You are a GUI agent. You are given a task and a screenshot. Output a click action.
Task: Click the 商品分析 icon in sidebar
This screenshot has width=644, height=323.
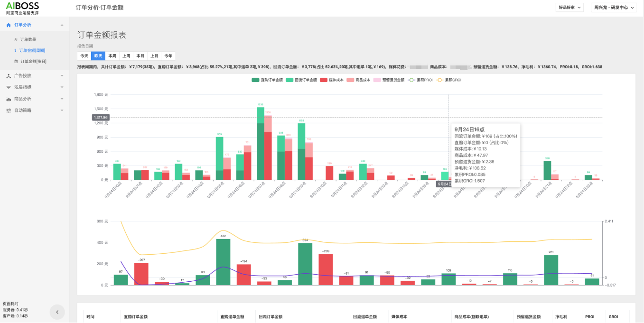(9, 99)
